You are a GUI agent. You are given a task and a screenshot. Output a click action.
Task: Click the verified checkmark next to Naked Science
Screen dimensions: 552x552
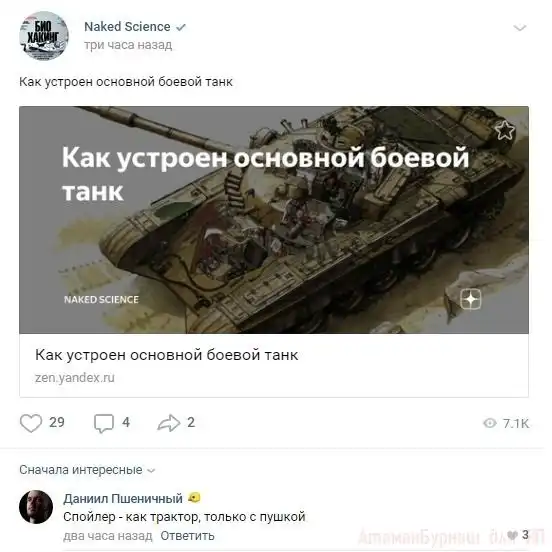(181, 27)
